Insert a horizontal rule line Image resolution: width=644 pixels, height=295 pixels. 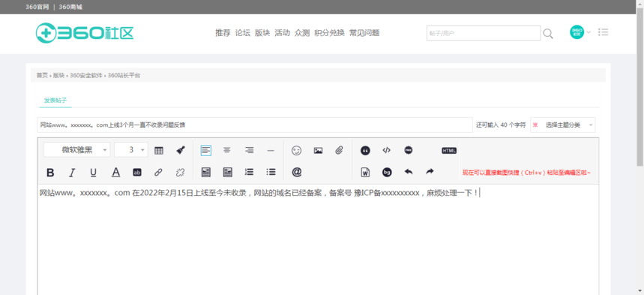pyautogui.click(x=270, y=151)
